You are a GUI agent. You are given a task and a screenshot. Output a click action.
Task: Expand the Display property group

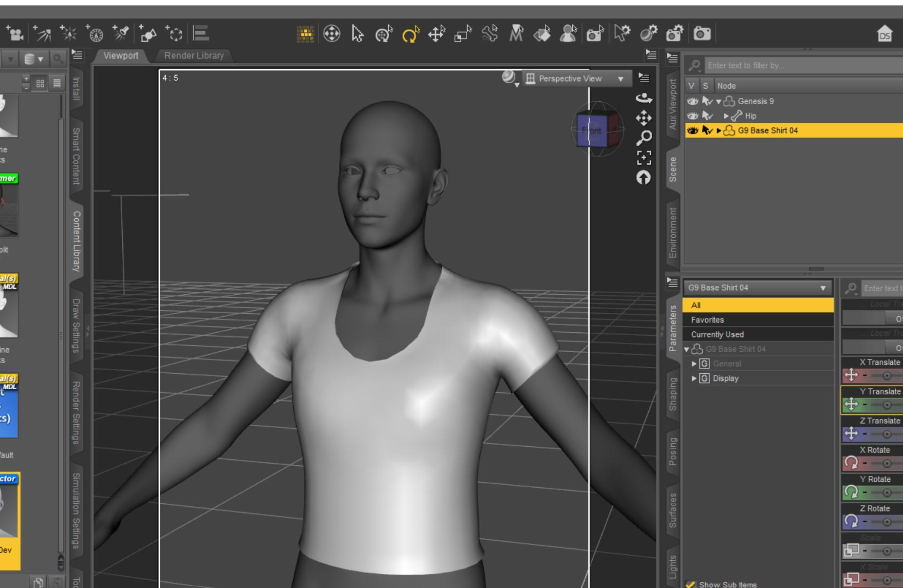coord(694,379)
